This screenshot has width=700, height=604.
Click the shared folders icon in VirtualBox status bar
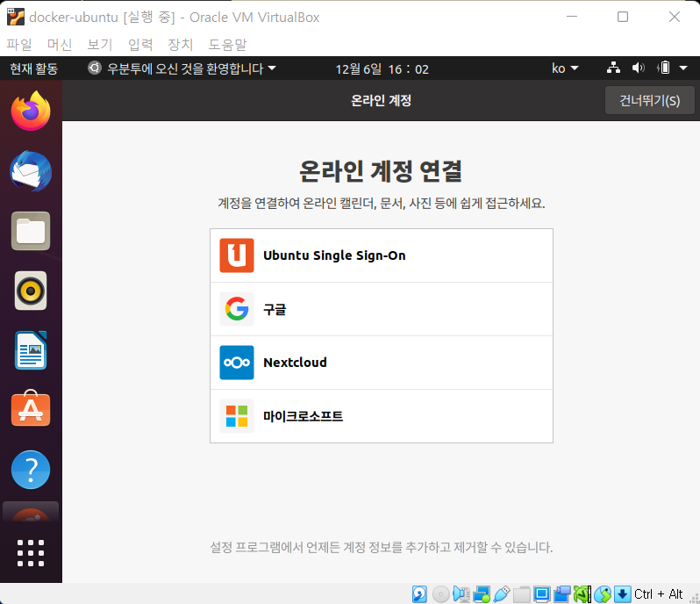tap(521, 594)
